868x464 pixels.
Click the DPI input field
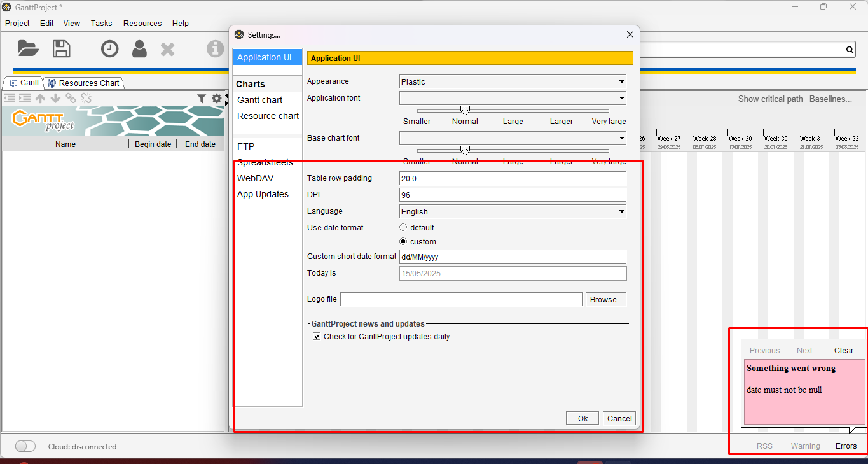(x=513, y=195)
